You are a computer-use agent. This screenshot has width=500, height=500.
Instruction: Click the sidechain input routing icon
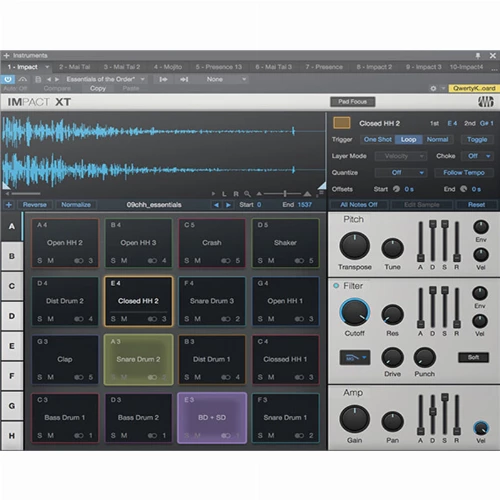click(163, 79)
